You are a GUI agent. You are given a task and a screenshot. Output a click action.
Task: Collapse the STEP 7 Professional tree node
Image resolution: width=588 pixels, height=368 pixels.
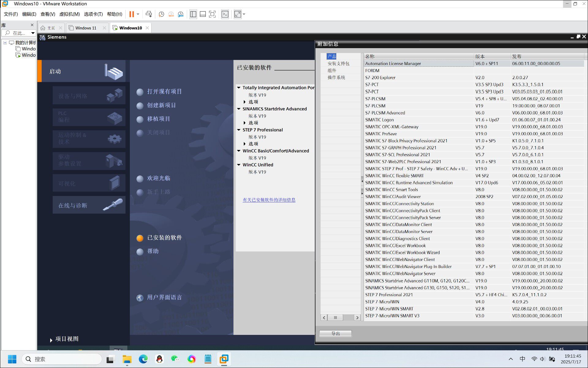(239, 130)
